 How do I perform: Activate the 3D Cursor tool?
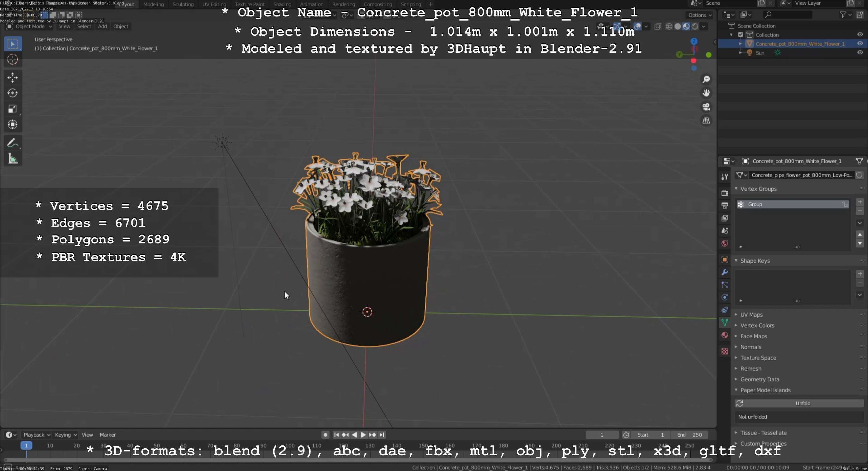pyautogui.click(x=13, y=60)
